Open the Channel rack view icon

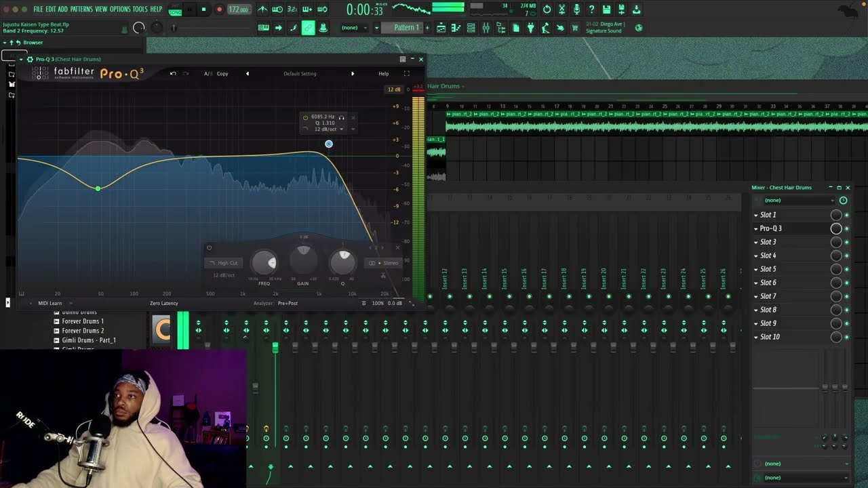471,28
